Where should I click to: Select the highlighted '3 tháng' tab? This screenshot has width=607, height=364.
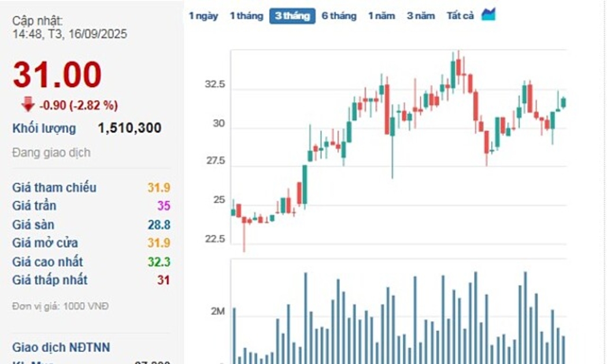(x=292, y=16)
